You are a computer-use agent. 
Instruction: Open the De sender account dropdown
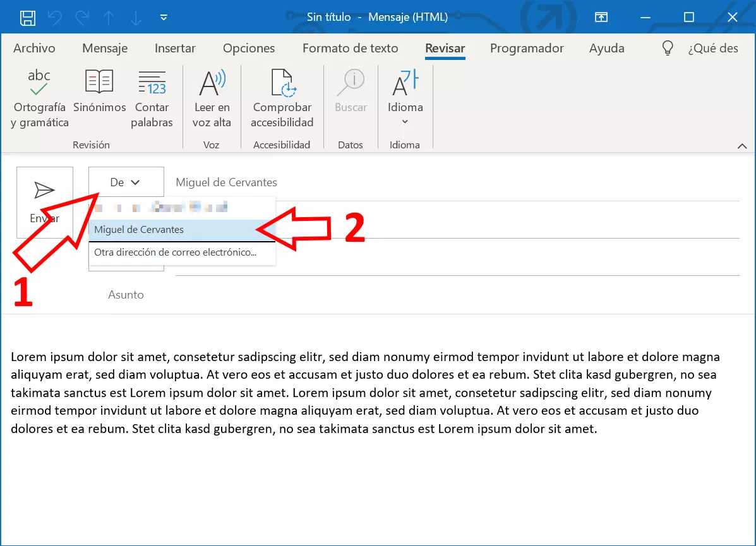[126, 182]
